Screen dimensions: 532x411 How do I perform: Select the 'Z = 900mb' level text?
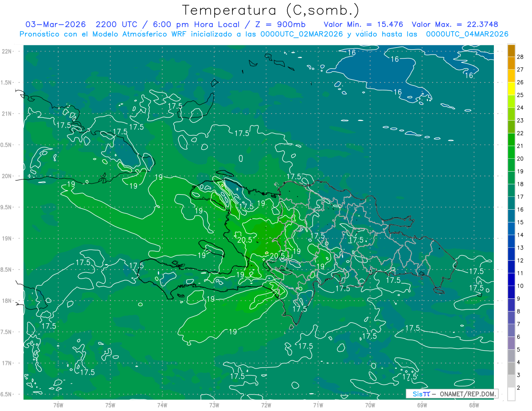tap(279, 24)
